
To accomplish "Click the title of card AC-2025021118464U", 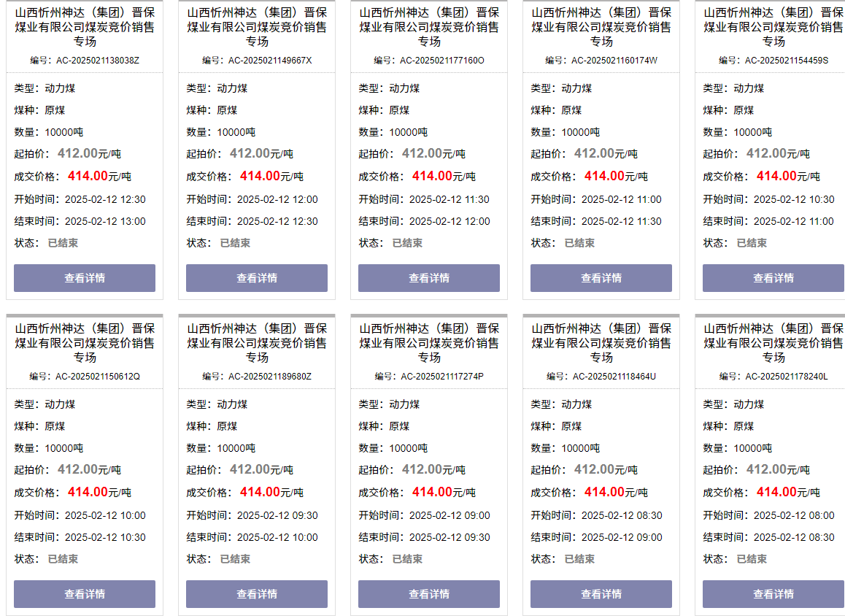I will [x=601, y=343].
